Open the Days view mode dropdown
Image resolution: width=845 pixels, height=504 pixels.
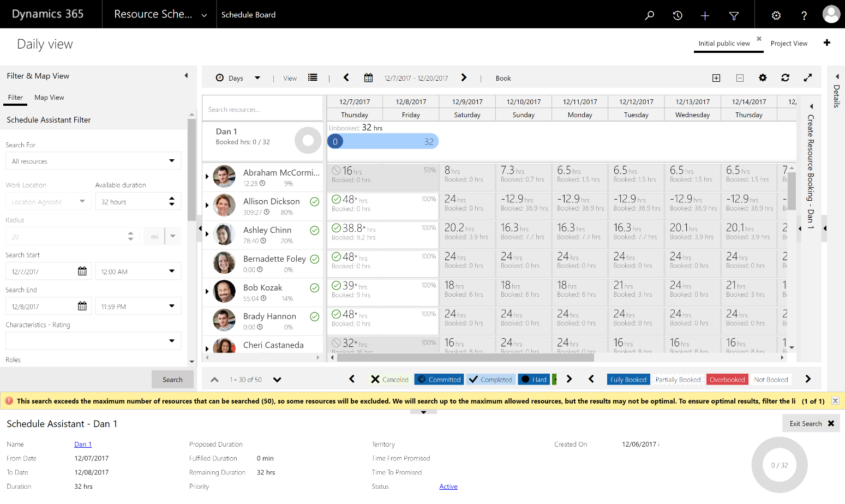(x=238, y=78)
